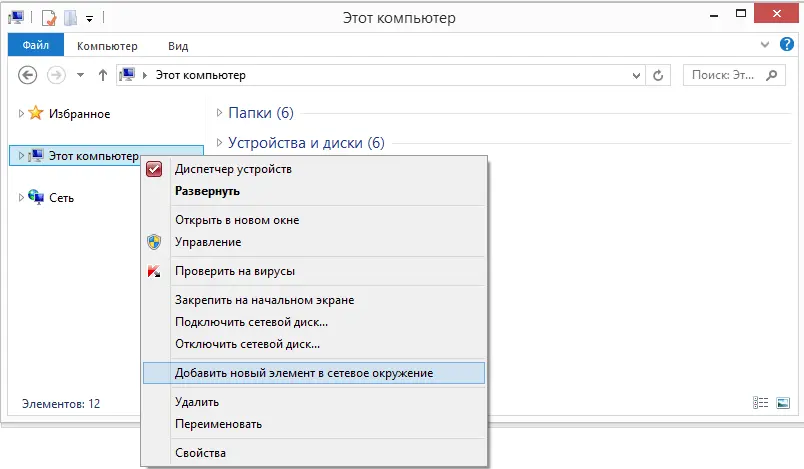Click the Up one level arrow
This screenshot has height=469, width=804.
click(x=103, y=75)
